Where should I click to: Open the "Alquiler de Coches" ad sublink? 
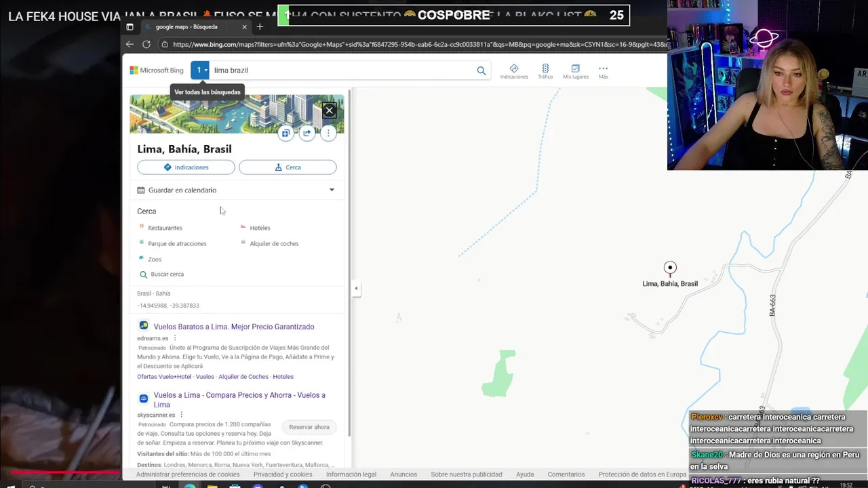[x=243, y=377]
